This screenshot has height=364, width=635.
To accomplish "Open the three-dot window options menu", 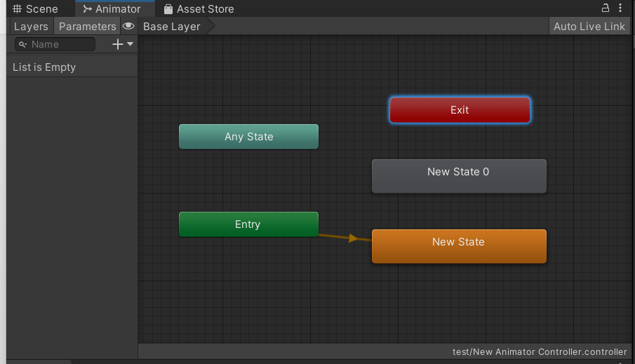I will tap(622, 8).
